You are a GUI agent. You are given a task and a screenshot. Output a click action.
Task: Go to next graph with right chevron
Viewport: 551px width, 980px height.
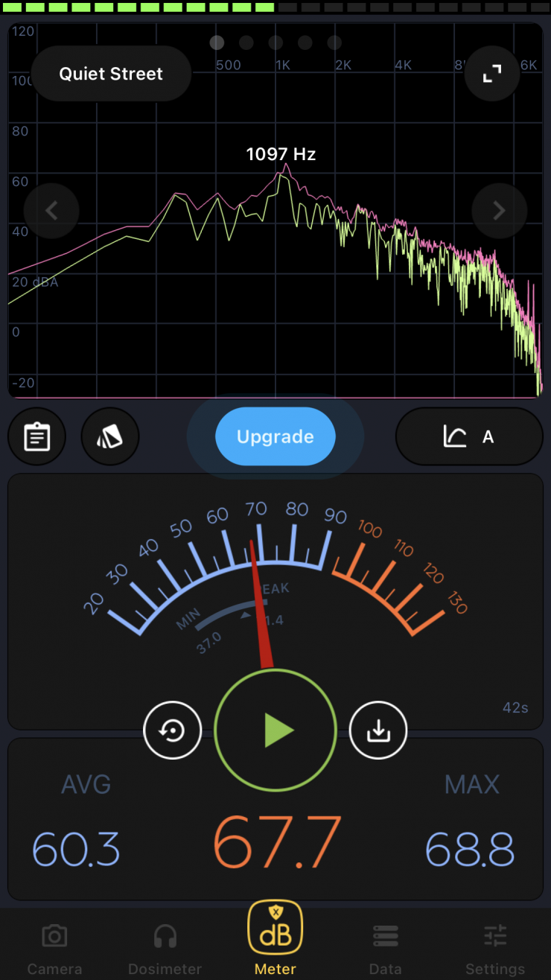pyautogui.click(x=500, y=211)
